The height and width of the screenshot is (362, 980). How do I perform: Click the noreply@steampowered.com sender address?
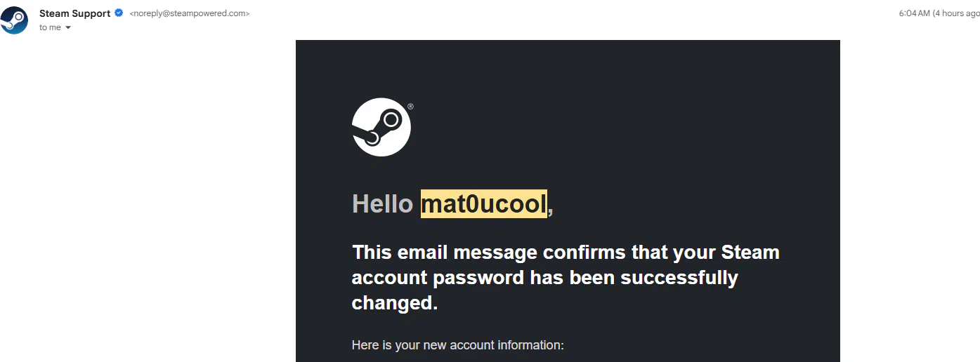(x=190, y=13)
